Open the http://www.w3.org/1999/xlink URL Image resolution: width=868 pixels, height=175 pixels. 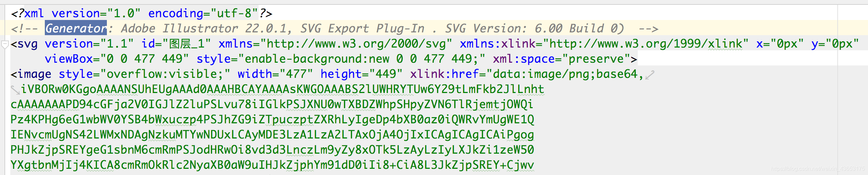[646, 44]
